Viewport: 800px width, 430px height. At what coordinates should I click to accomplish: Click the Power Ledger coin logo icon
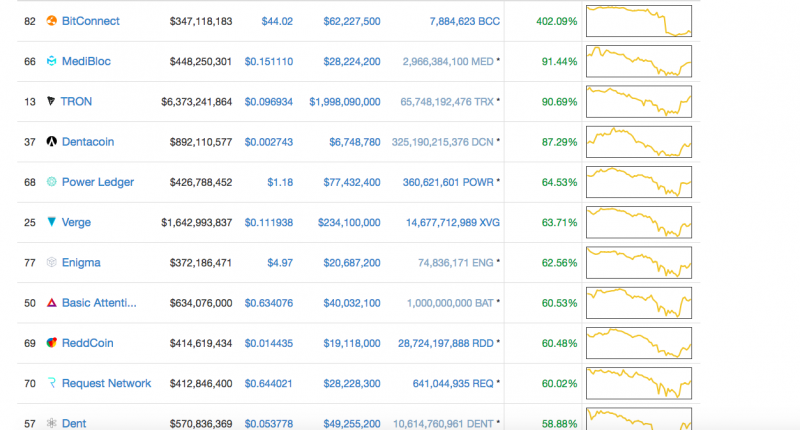click(52, 182)
